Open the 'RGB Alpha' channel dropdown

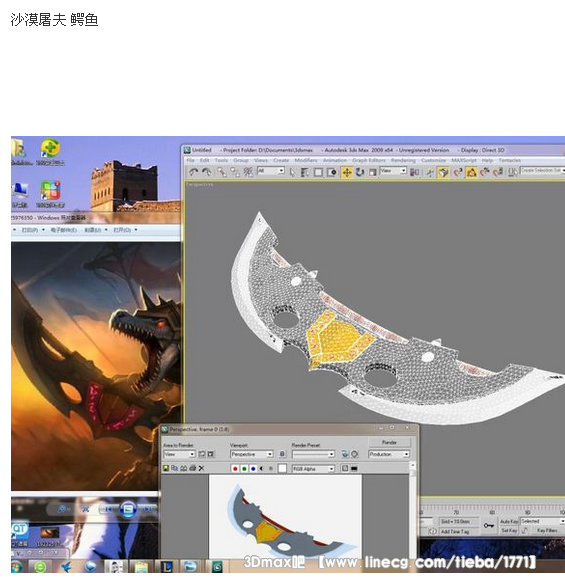click(x=314, y=469)
